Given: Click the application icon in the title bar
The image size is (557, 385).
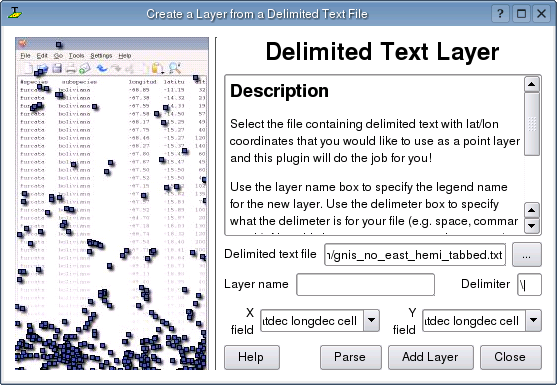Looking at the screenshot, I should point(15,13).
